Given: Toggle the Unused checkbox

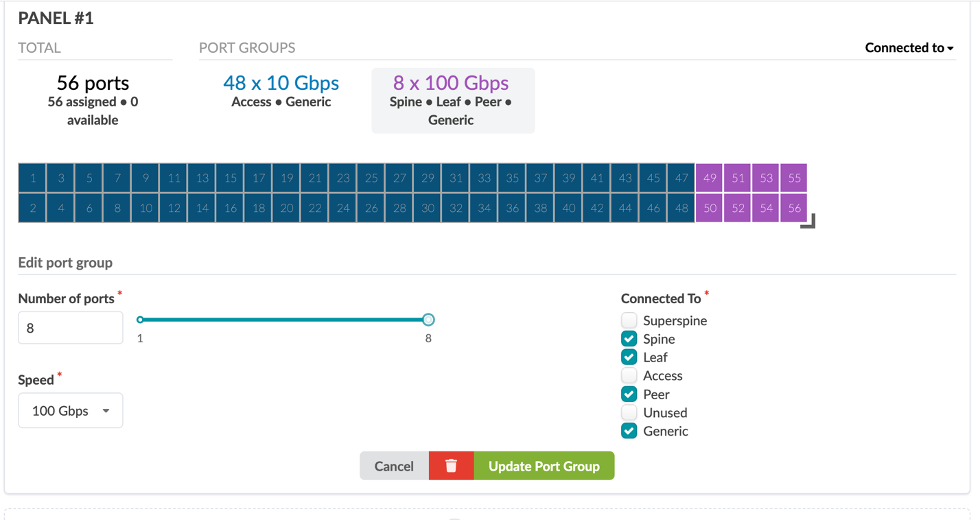Looking at the screenshot, I should coord(629,413).
